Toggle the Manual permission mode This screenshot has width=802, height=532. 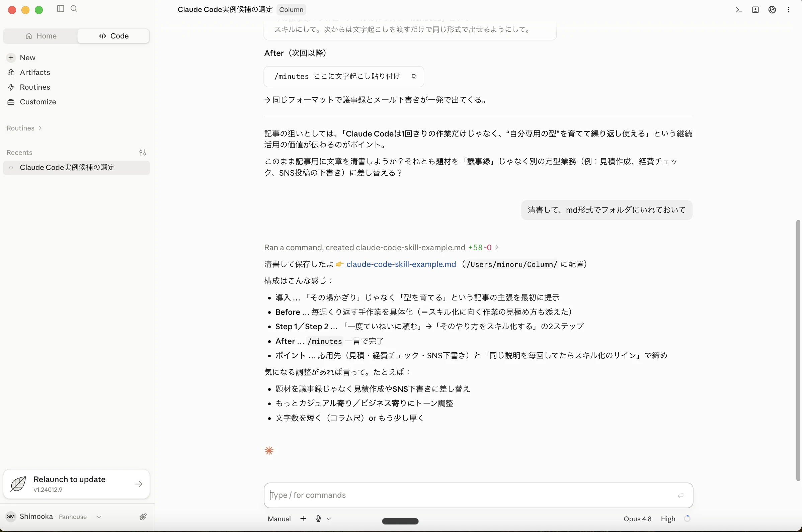coord(279,519)
